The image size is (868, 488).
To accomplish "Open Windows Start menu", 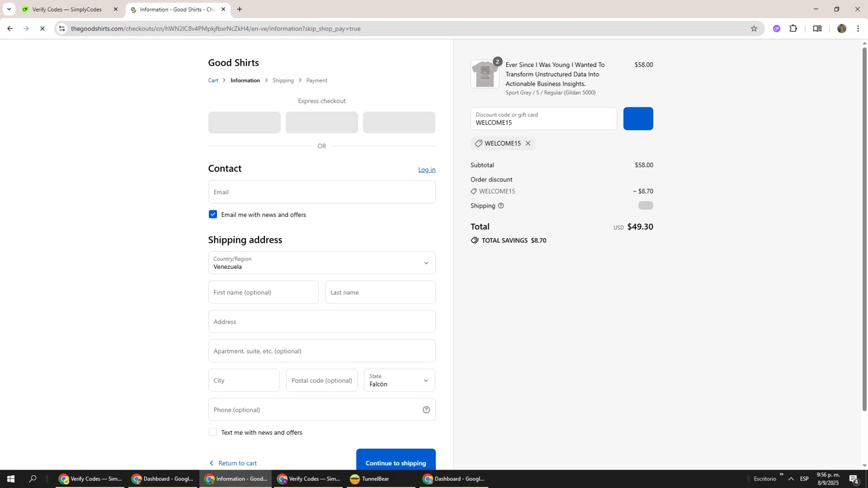I will tap(10, 479).
